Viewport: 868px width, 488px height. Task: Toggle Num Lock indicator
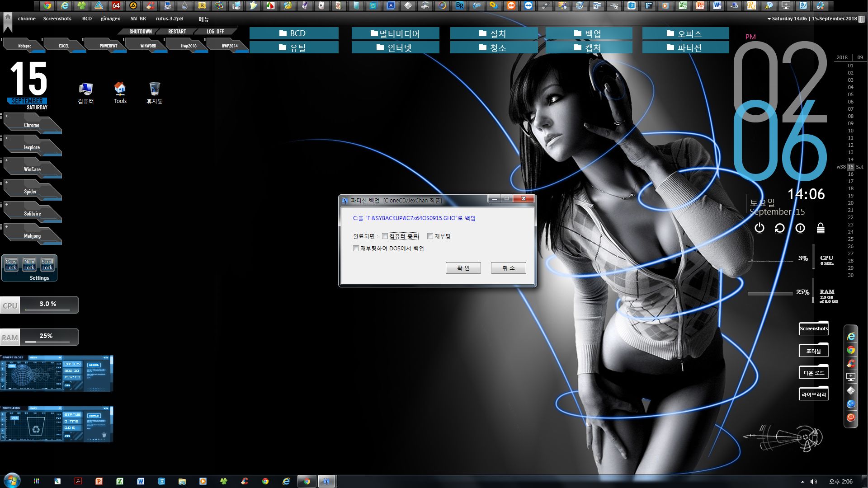[x=29, y=265]
